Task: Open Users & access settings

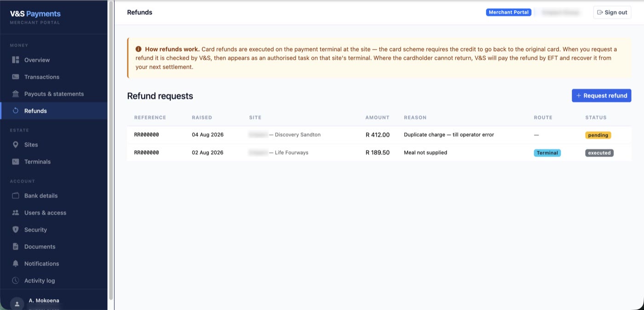Action: (x=54, y=213)
